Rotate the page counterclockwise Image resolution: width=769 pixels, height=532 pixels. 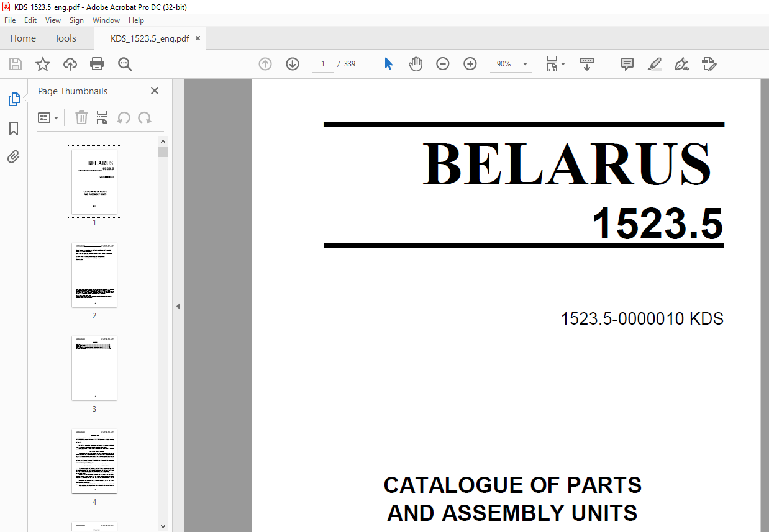(124, 117)
